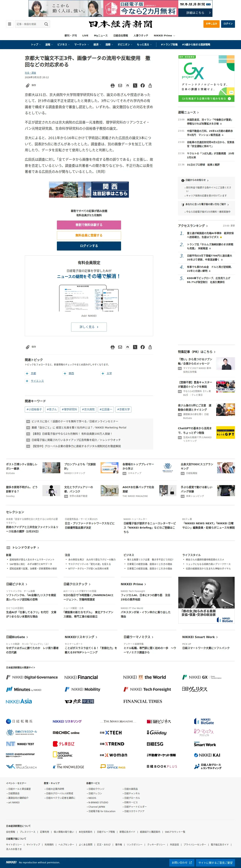This screenshot has height=868, width=241.
Task: Follow the サイエンス topic with plus icon
Action: click(x=27, y=381)
